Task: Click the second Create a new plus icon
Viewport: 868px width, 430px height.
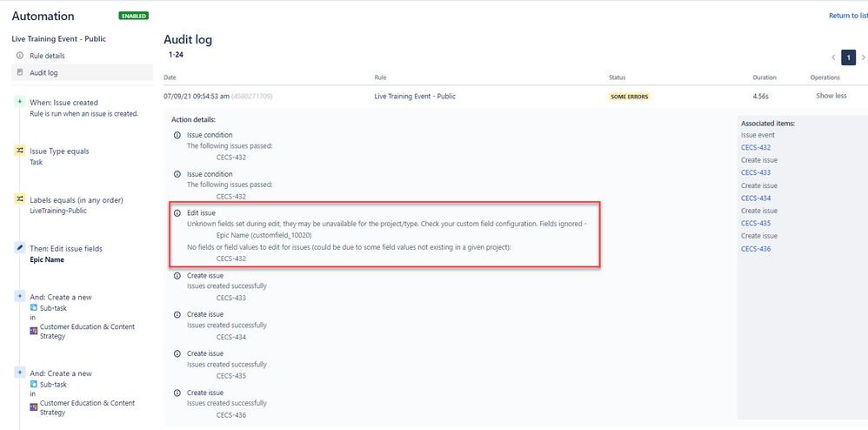Action: point(19,373)
